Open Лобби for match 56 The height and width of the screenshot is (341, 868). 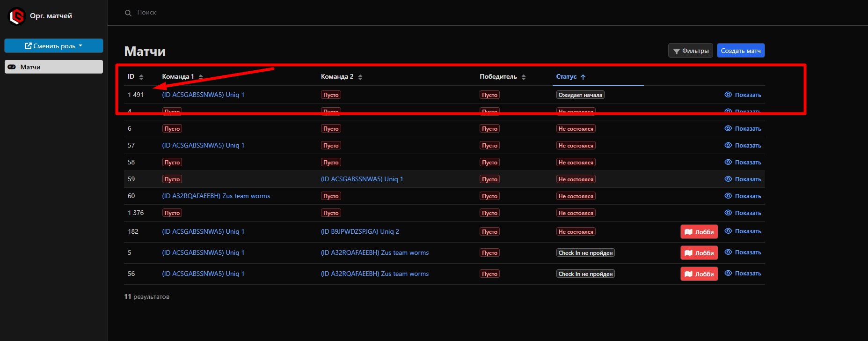coord(699,274)
